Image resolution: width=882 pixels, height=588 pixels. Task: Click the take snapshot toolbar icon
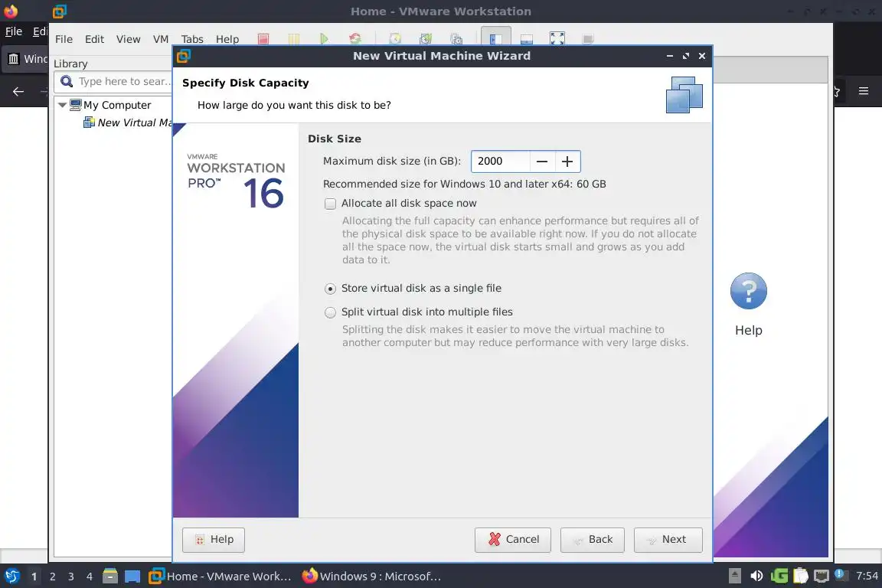coord(395,39)
